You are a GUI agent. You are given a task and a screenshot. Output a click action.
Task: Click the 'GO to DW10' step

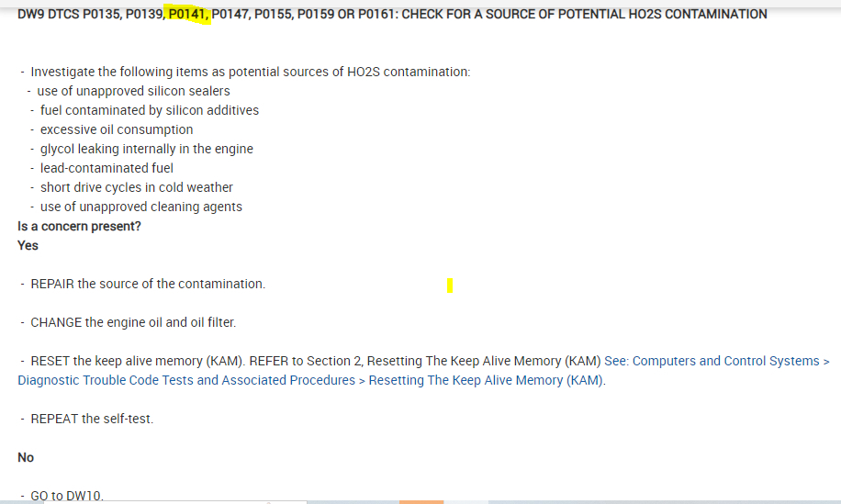coord(67,496)
